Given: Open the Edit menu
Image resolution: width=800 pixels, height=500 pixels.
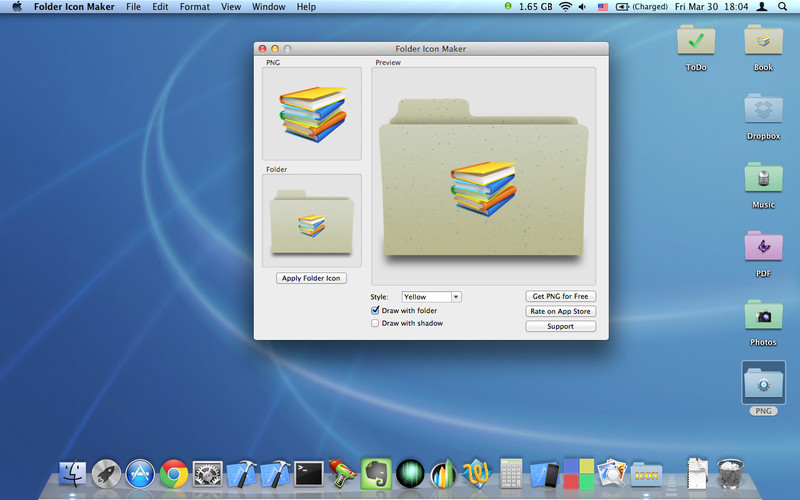Looking at the screenshot, I should 160,7.
